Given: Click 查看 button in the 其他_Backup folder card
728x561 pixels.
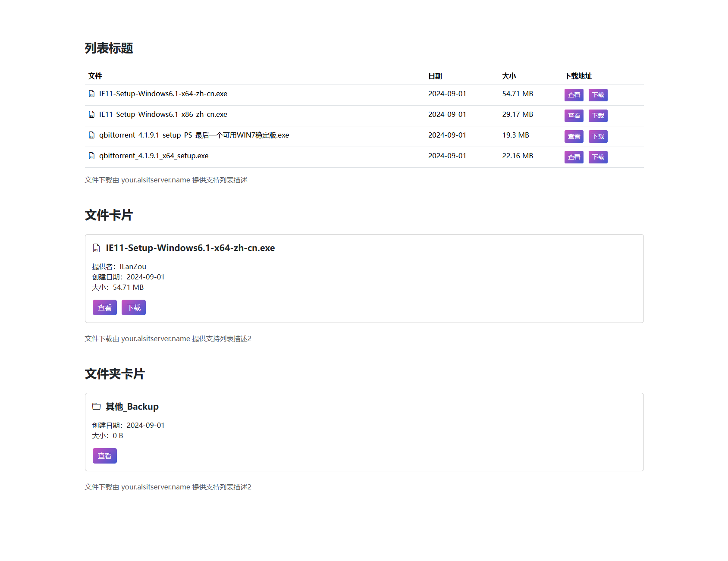Looking at the screenshot, I should 104,456.
